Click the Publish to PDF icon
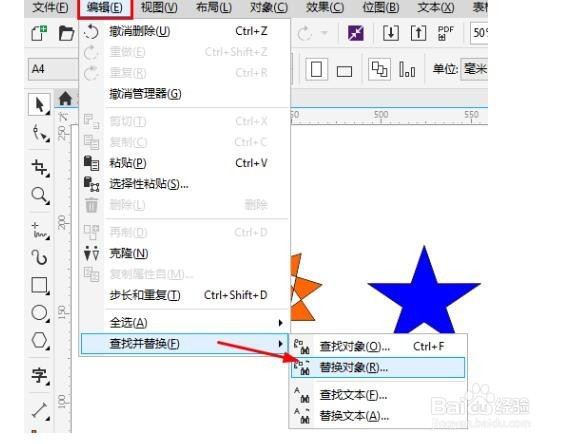 tap(446, 33)
